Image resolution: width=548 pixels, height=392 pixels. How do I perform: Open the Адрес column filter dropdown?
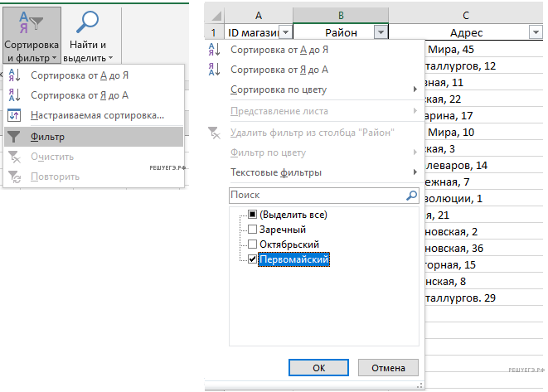point(536,32)
